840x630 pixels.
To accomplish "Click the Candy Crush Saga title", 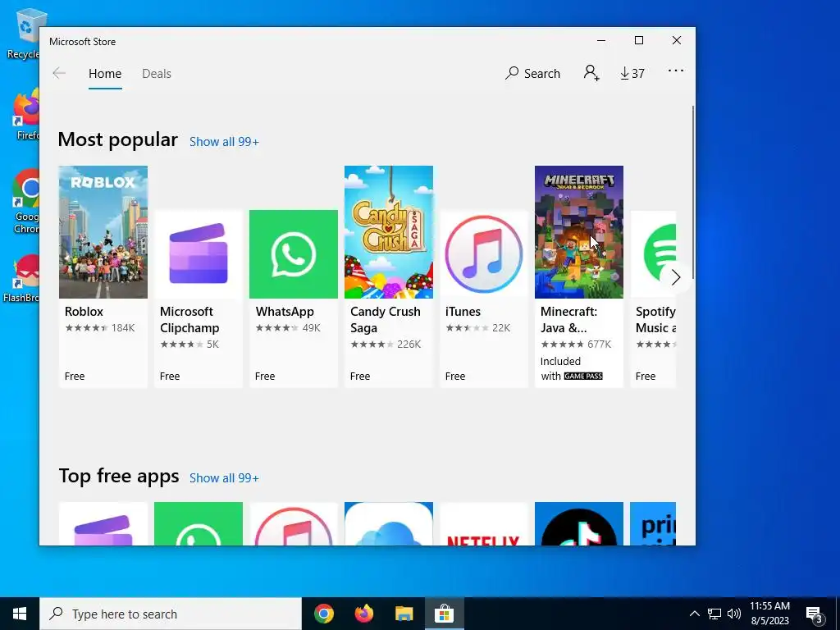I will [386, 319].
